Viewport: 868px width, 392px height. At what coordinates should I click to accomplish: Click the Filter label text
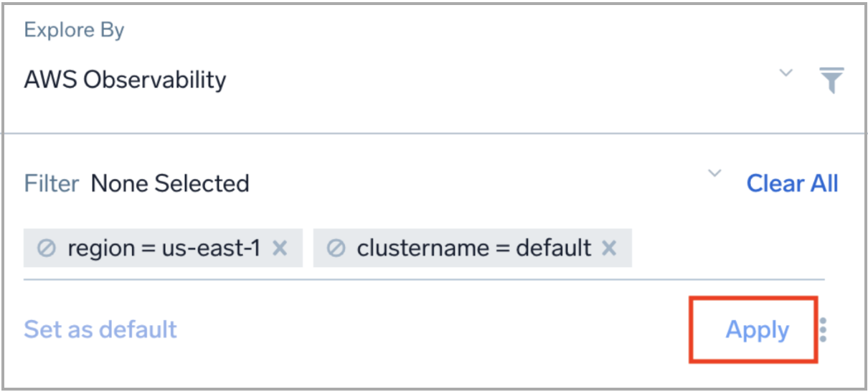[x=51, y=184]
